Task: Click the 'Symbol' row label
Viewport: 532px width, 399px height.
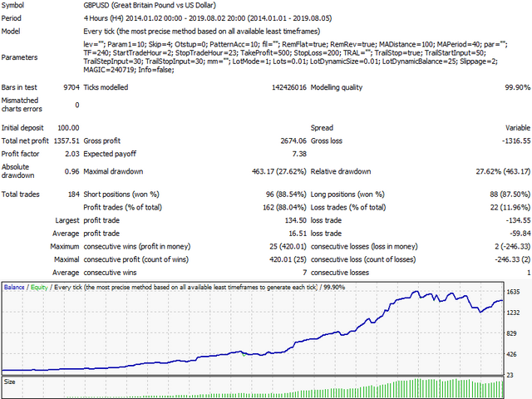Action: pyautogui.click(x=12, y=5)
